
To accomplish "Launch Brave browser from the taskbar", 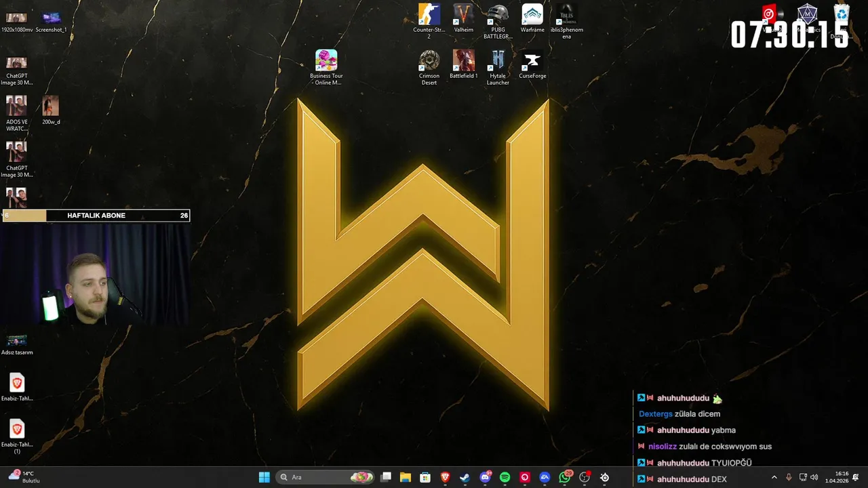I will (446, 477).
